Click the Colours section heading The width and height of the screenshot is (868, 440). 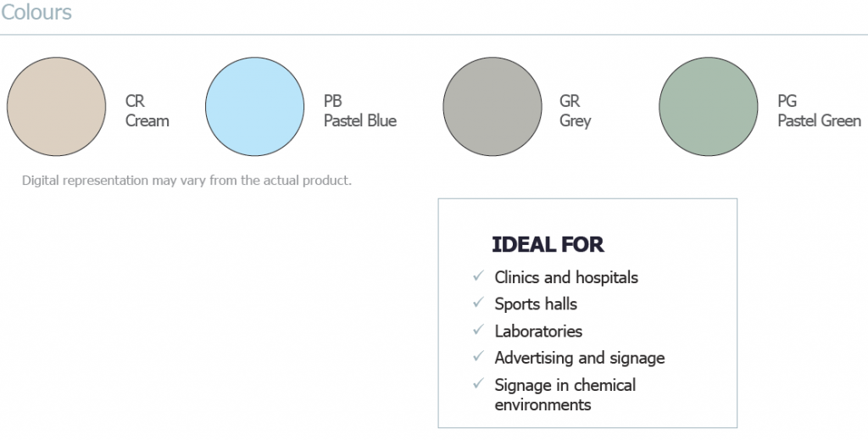tap(36, 13)
